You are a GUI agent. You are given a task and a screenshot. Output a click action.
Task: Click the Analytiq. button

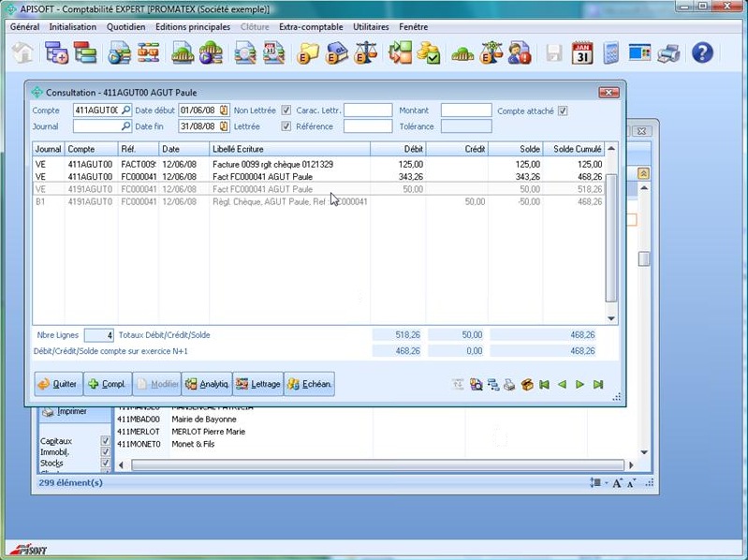207,384
